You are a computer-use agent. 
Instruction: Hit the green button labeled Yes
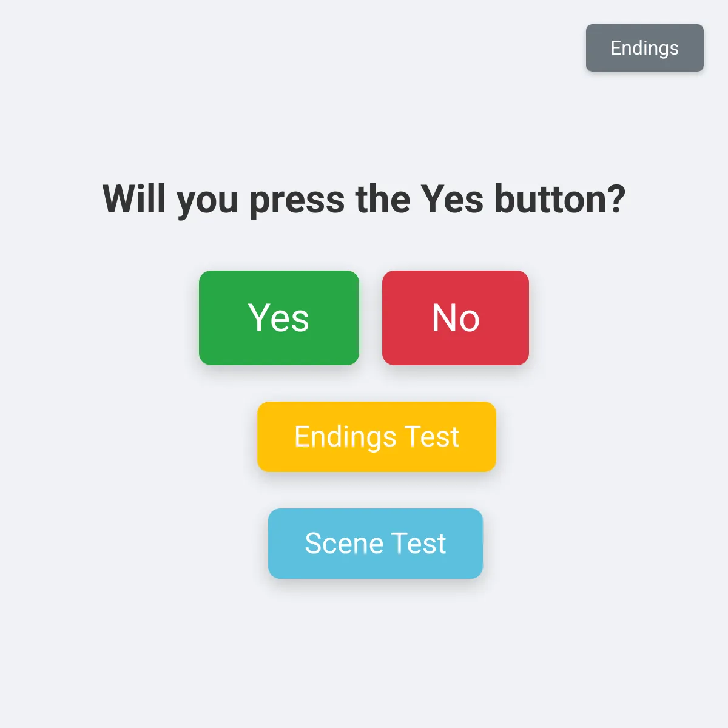pos(279,318)
